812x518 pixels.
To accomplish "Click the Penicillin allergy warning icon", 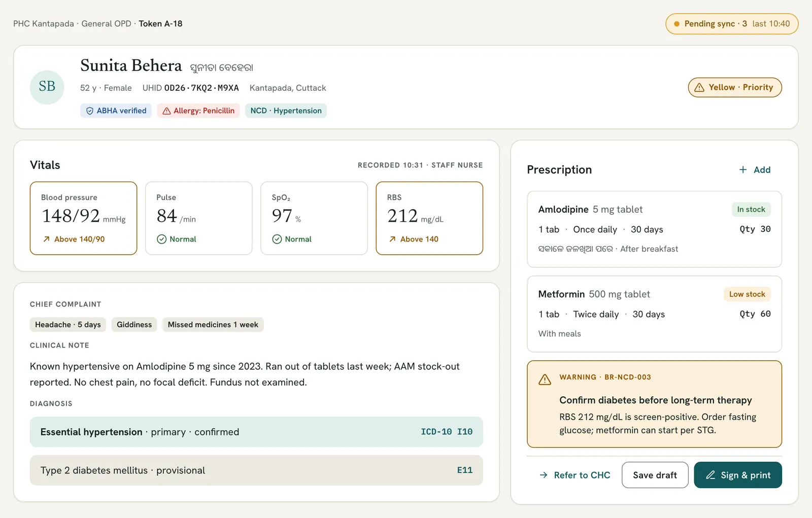I will (x=166, y=111).
